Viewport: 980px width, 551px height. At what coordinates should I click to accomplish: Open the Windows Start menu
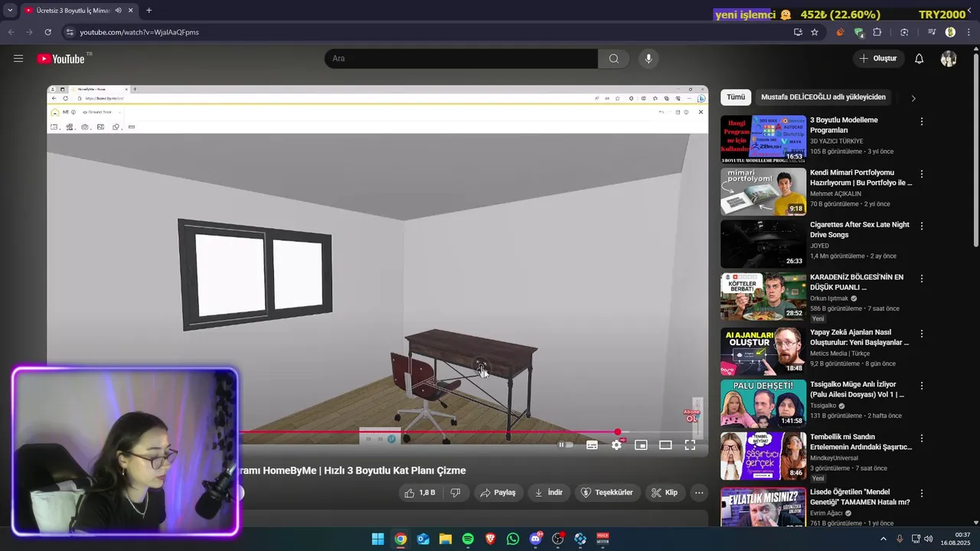[377, 539]
